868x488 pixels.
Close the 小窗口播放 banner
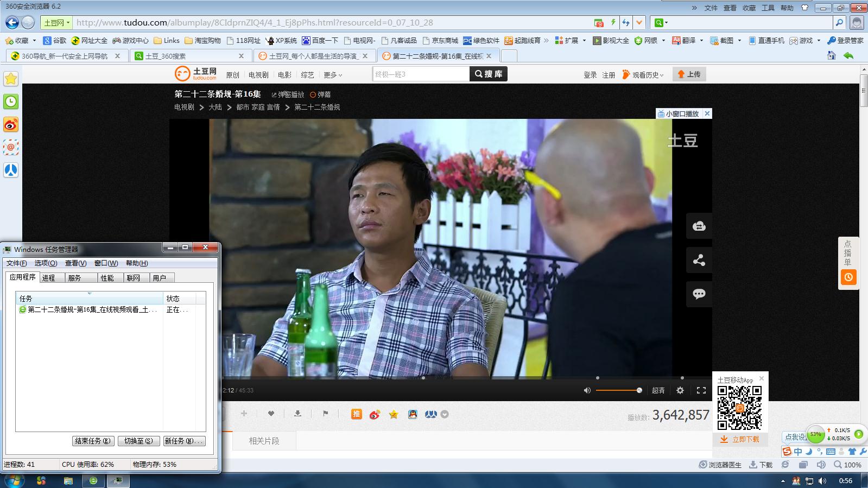[x=707, y=113]
